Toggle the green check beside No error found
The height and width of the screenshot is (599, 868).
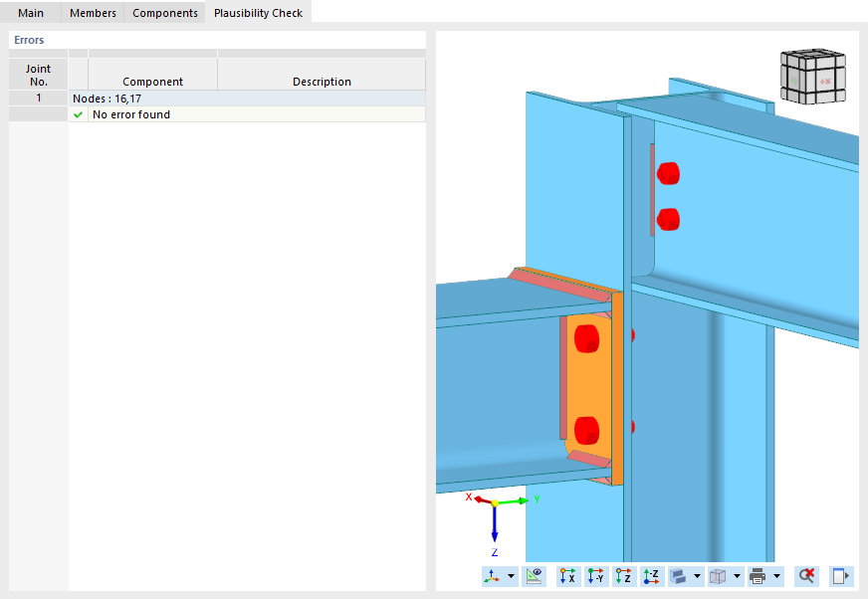coord(78,114)
